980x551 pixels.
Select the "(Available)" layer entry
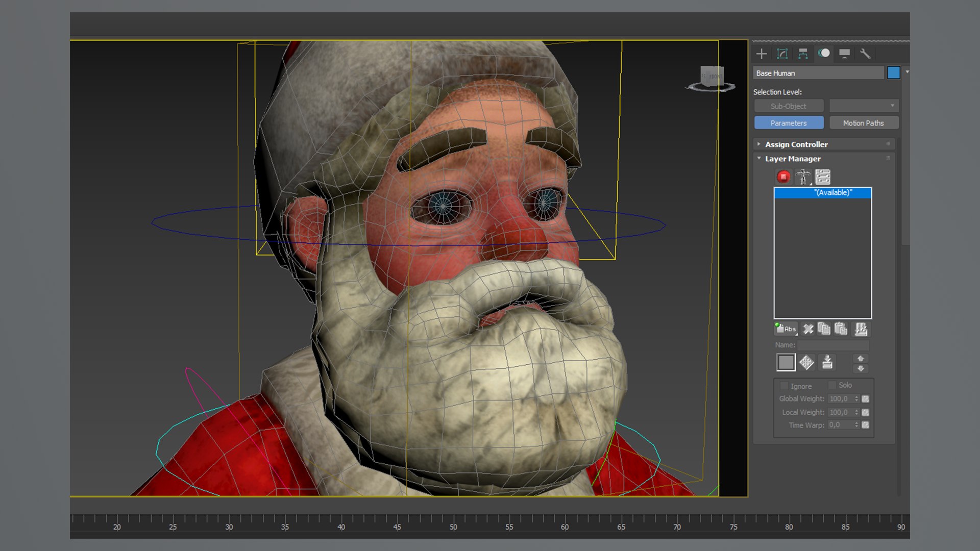(x=823, y=193)
